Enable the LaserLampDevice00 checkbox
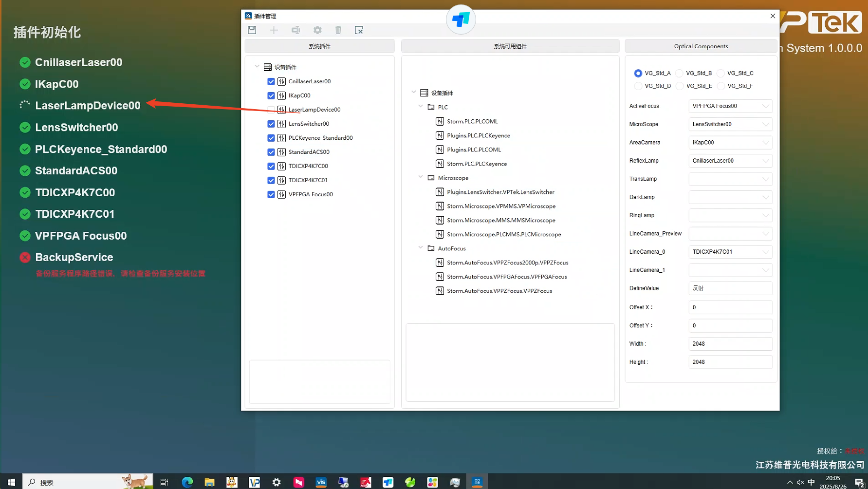Image resolution: width=868 pixels, height=489 pixels. (x=271, y=110)
